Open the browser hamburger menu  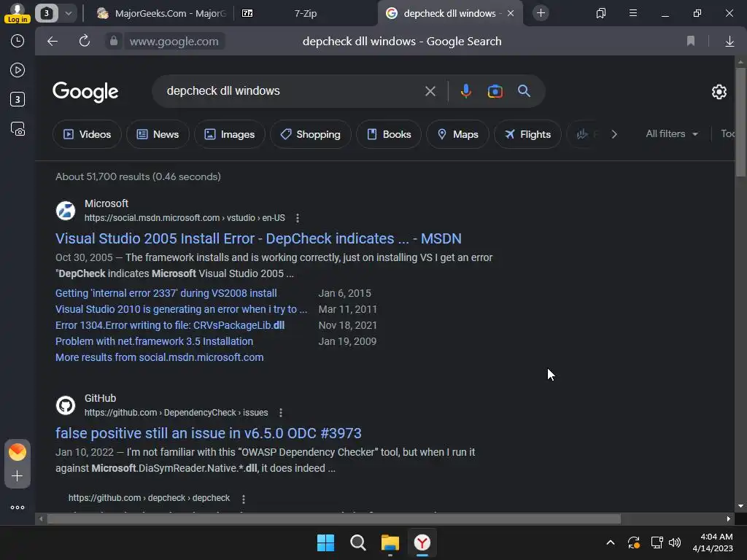pos(633,13)
